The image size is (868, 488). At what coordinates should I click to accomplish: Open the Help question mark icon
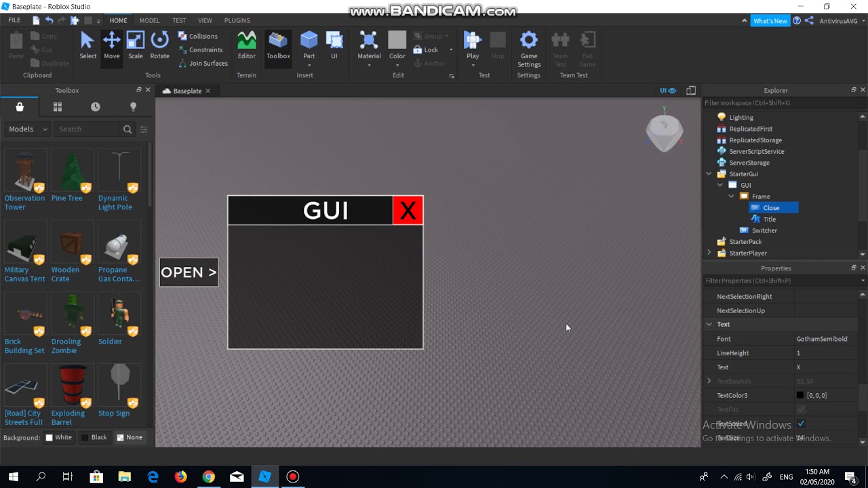[x=797, y=21]
